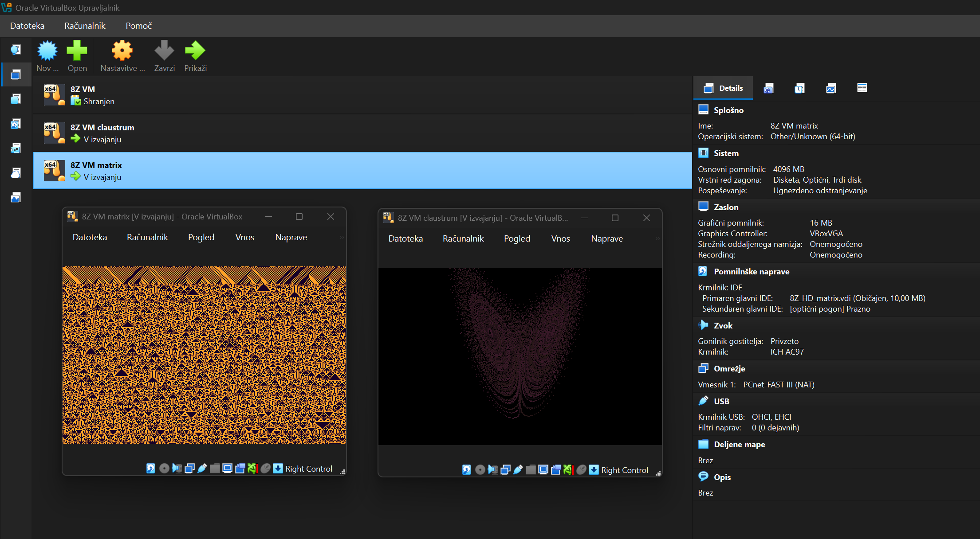Click mouse integration indicator in matrix status bar

[265, 469]
